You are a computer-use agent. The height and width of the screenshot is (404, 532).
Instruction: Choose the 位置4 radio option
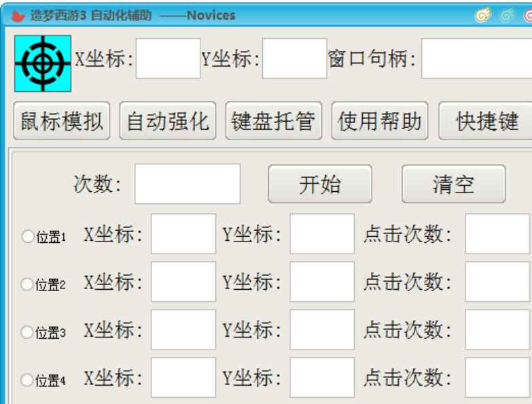(27, 380)
